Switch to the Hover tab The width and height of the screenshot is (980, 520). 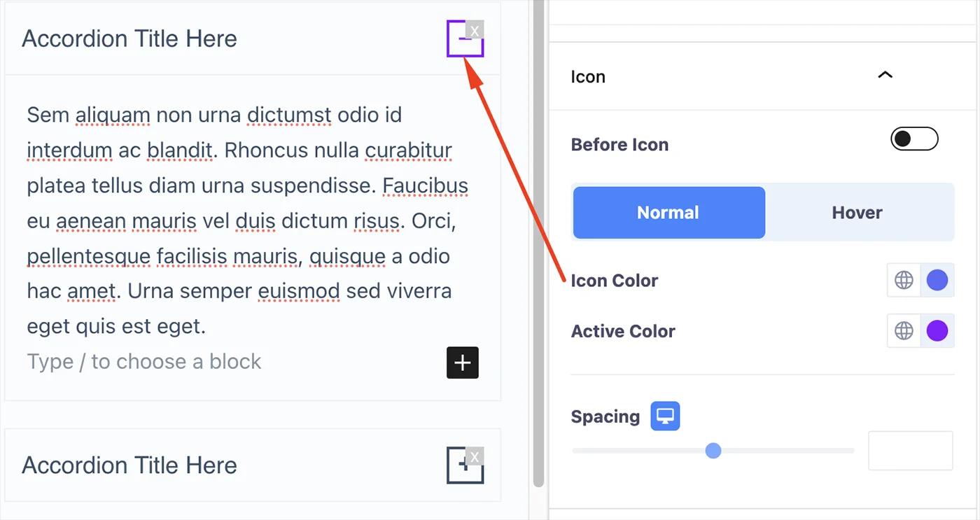(x=857, y=212)
